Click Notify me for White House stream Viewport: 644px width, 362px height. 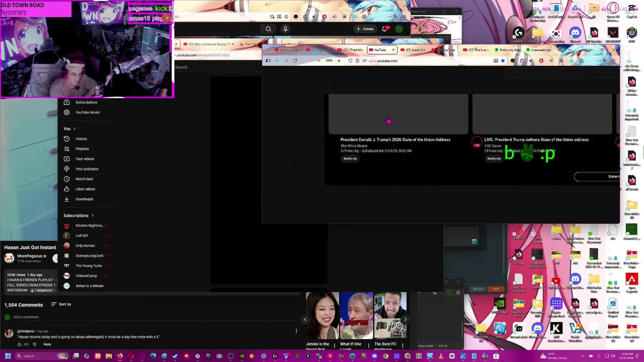pyautogui.click(x=350, y=159)
